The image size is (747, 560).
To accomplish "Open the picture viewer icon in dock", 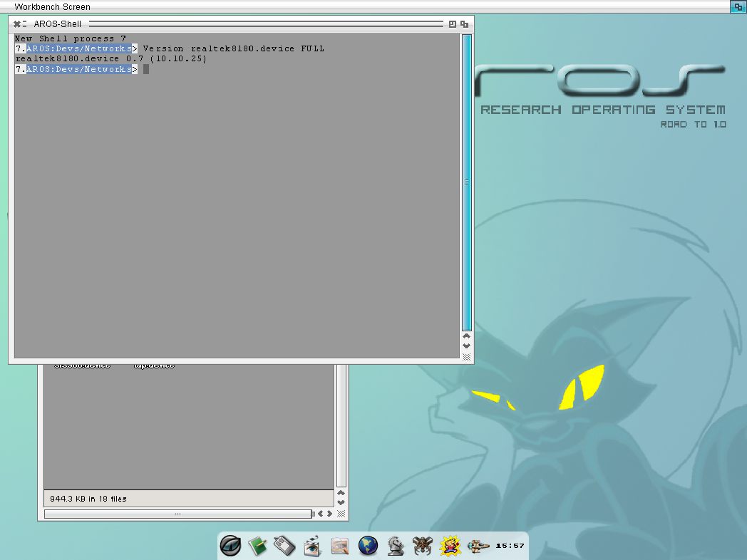I will [340, 546].
